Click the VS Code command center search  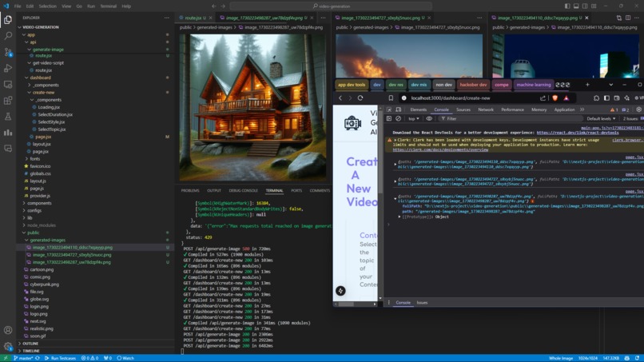(331, 6)
